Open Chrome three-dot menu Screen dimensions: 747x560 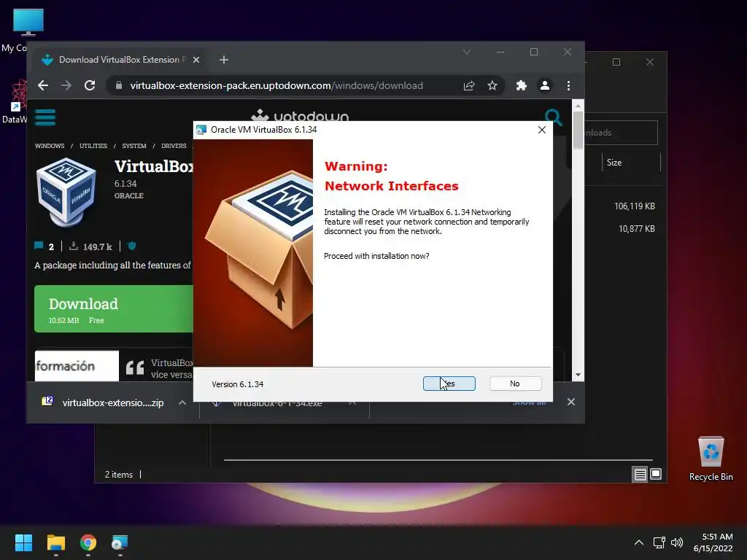pos(568,85)
